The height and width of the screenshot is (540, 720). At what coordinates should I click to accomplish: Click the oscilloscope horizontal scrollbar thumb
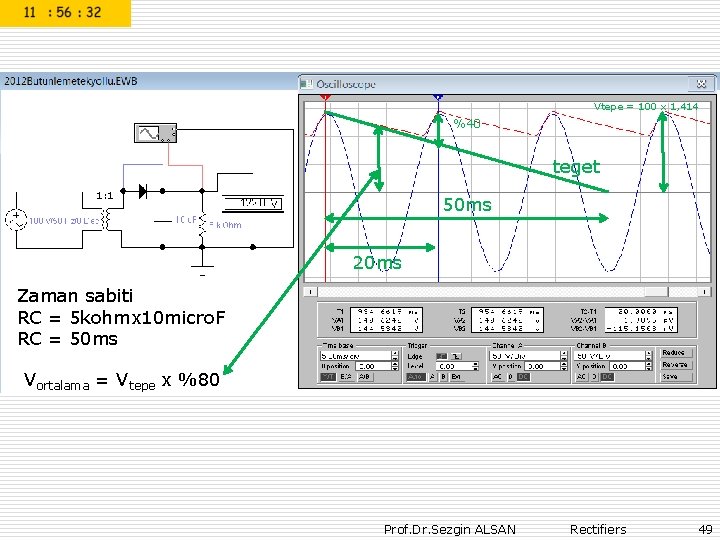point(657,292)
